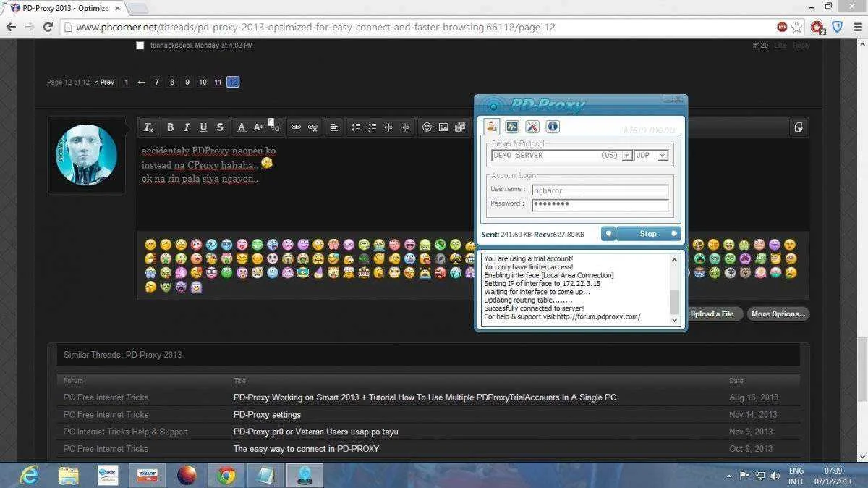The height and width of the screenshot is (488, 868).
Task: Open the font size icon in editor
Action: click(x=258, y=127)
